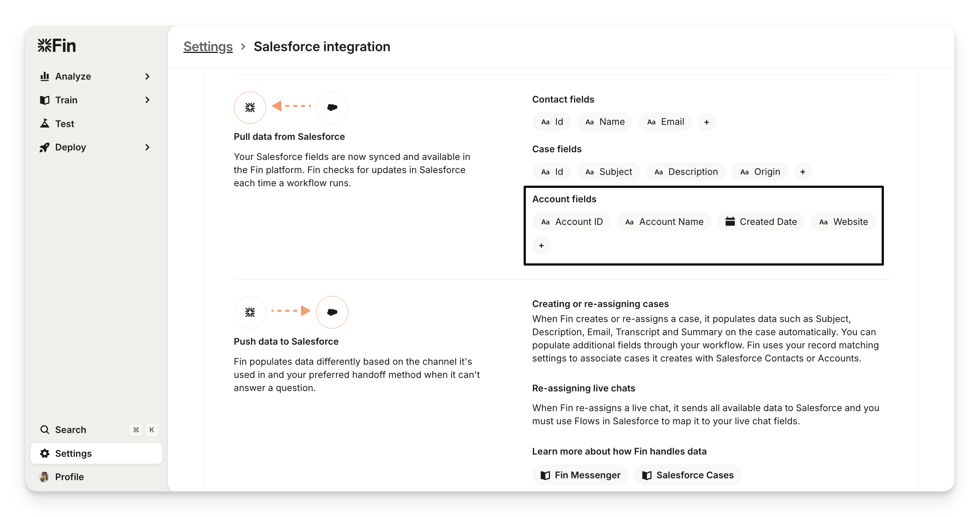980x517 pixels.
Task: Click the Fin logo in sidebar
Action: (57, 46)
